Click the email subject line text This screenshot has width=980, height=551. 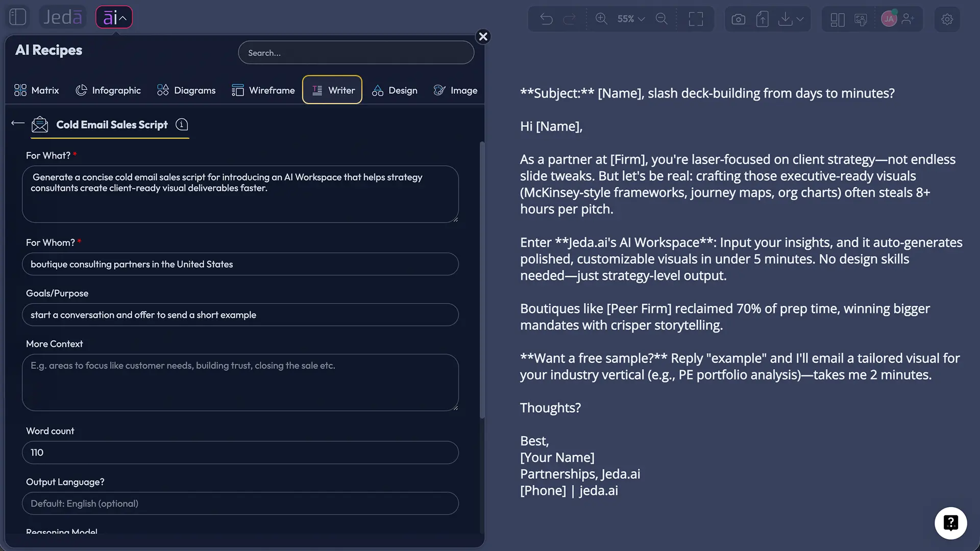click(x=707, y=93)
